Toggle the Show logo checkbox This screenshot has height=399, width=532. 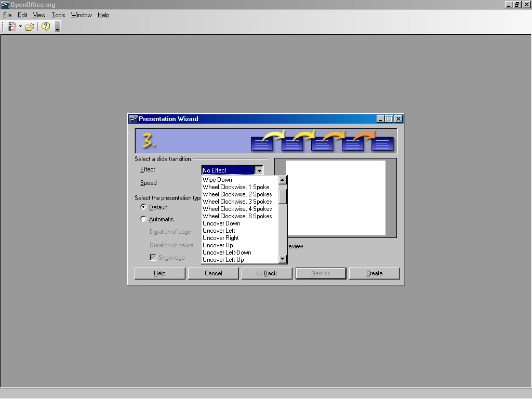pos(153,258)
